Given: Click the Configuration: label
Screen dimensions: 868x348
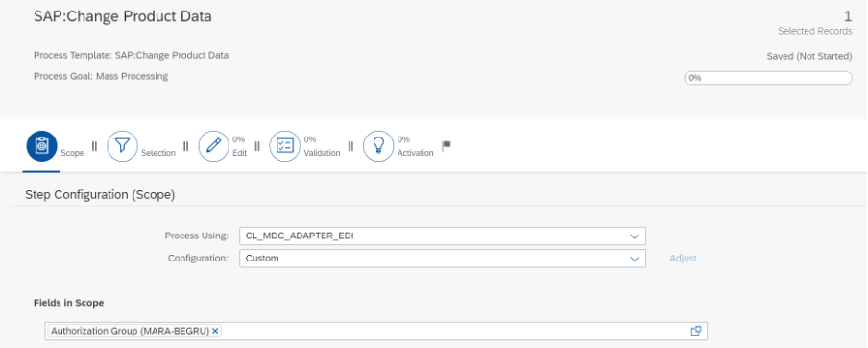Looking at the screenshot, I should click(198, 259).
